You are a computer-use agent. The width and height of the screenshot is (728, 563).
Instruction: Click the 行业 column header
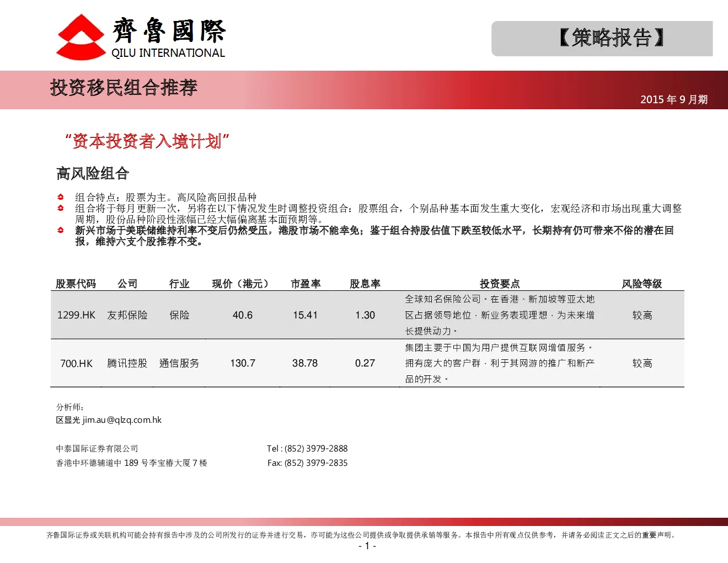point(179,284)
